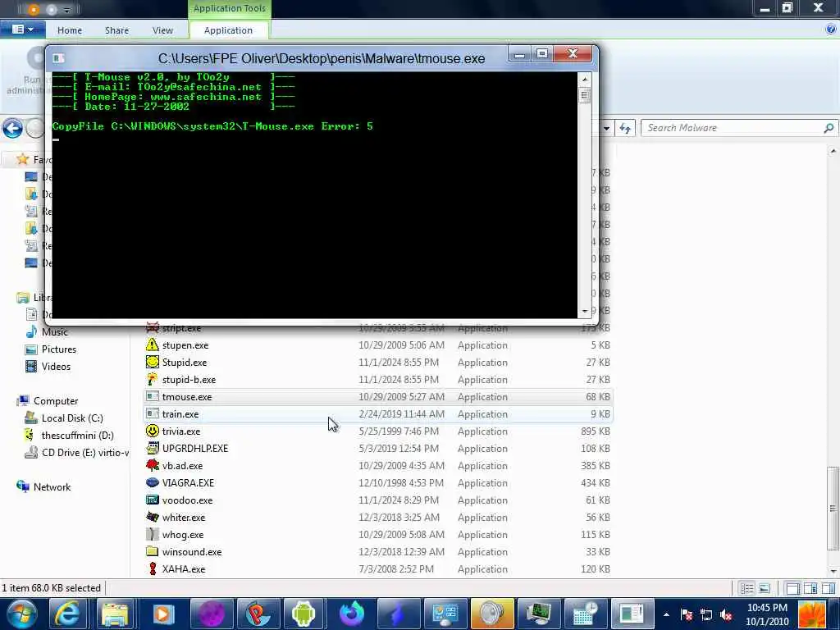The height and width of the screenshot is (630, 840).
Task: Click the UPGRDHLP.EXE file icon
Action: [152, 448]
